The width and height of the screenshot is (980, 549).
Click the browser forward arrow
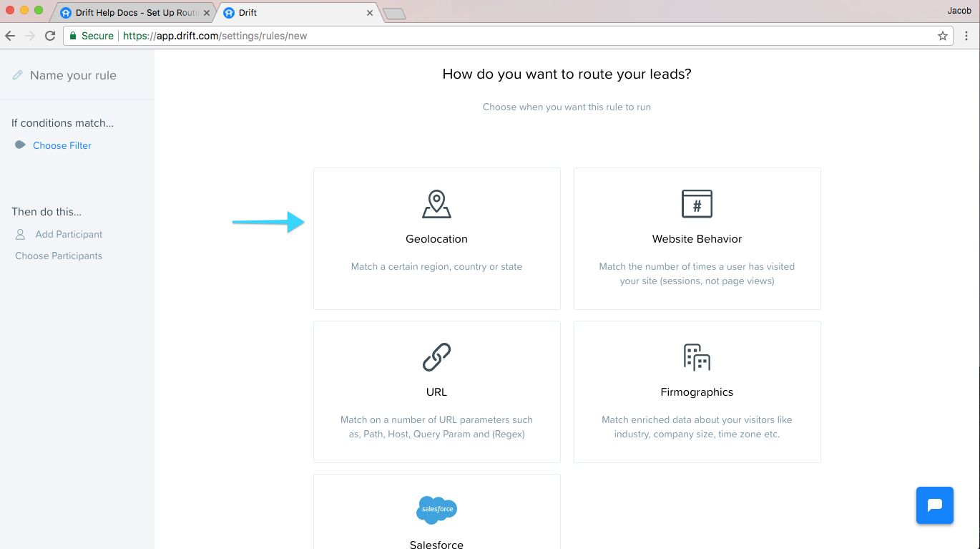(30, 36)
